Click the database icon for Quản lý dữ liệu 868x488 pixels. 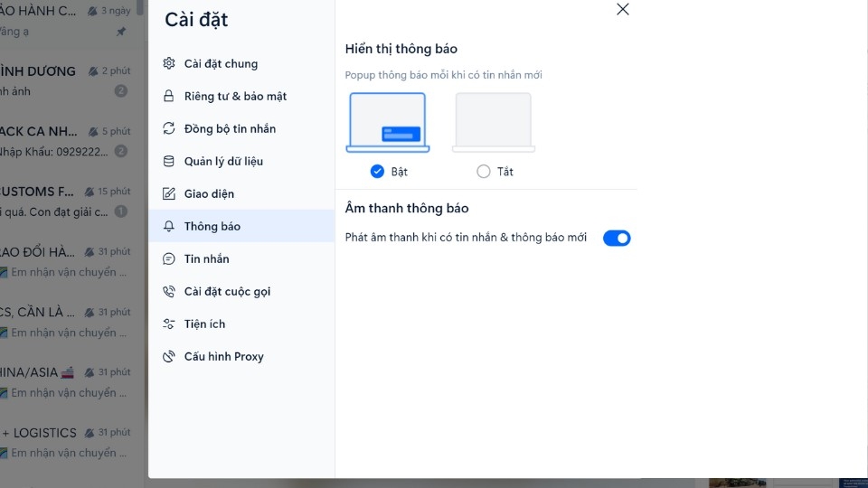[x=169, y=161]
